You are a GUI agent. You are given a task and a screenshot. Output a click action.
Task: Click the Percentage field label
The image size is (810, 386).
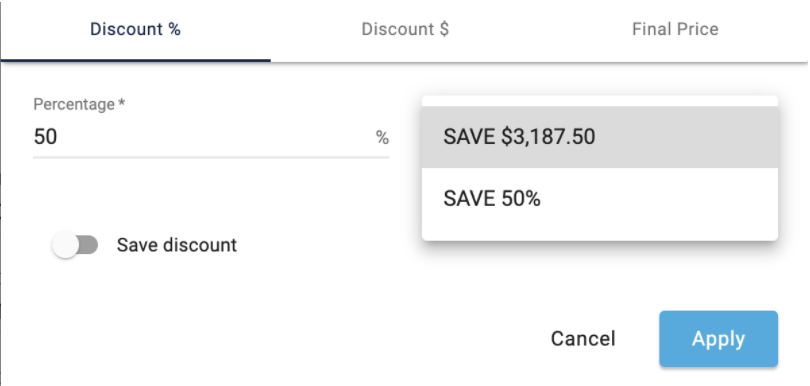(74, 105)
